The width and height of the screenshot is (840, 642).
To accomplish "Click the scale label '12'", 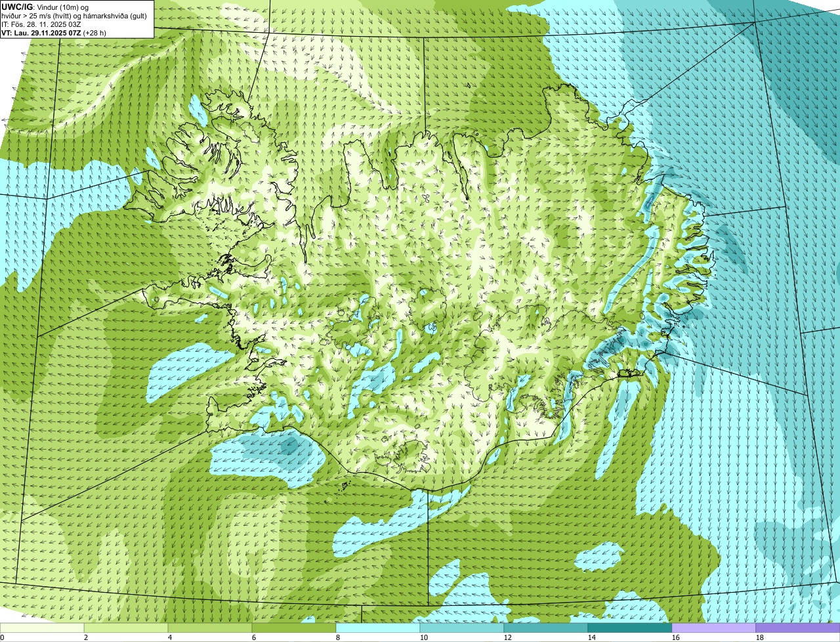I will point(508,637).
